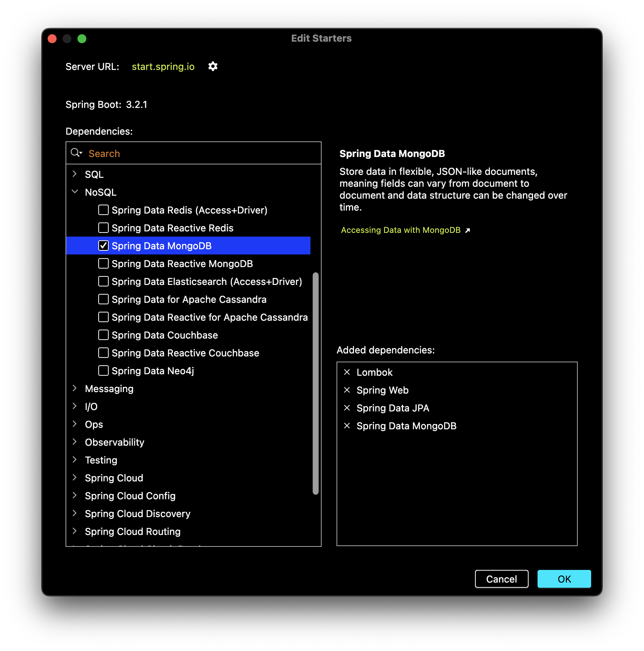The image size is (644, 651).
Task: Open Accessing Data with MongoDB guide
Action: [x=401, y=230]
